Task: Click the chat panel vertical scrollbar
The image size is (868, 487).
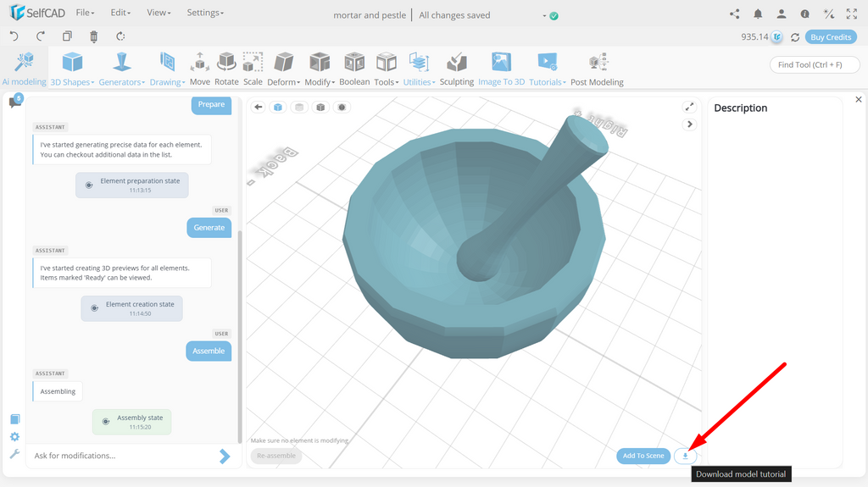Action: pyautogui.click(x=240, y=336)
